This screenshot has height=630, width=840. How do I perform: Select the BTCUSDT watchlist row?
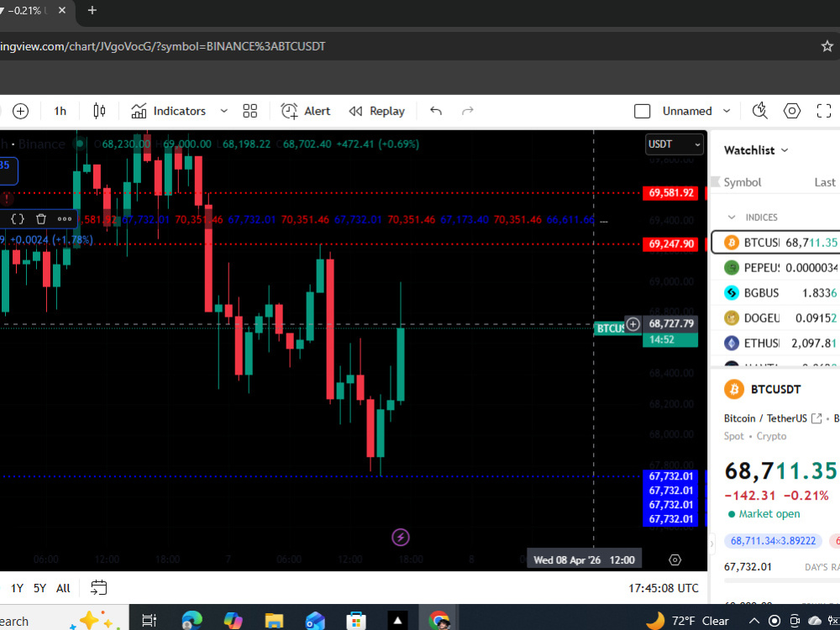(775, 243)
